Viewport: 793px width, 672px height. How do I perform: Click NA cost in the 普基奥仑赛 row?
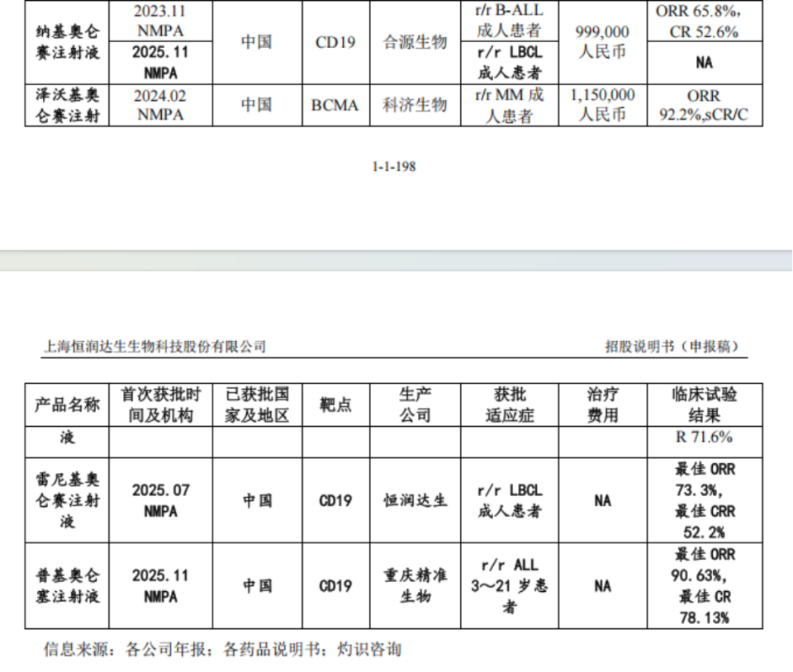click(602, 586)
